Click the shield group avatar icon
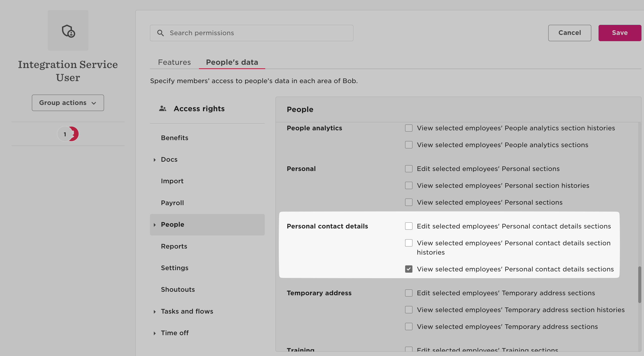 (x=68, y=31)
